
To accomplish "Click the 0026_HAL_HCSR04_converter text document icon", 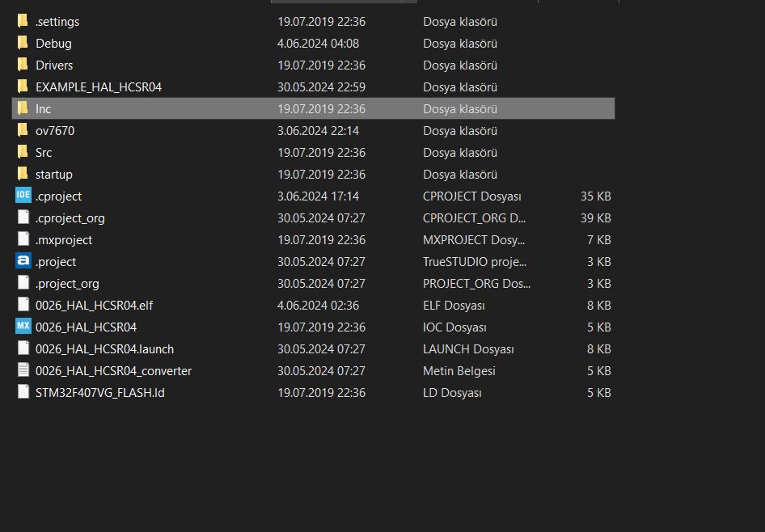I will (23, 370).
